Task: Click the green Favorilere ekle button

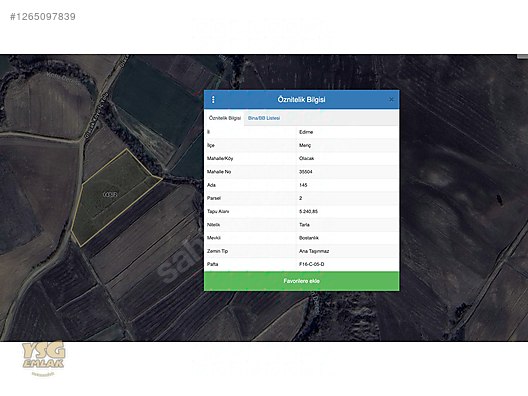Action: point(302,281)
